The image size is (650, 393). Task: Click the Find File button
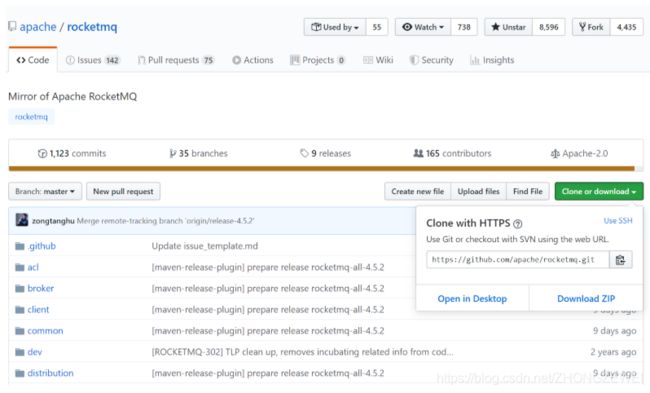coord(528,192)
